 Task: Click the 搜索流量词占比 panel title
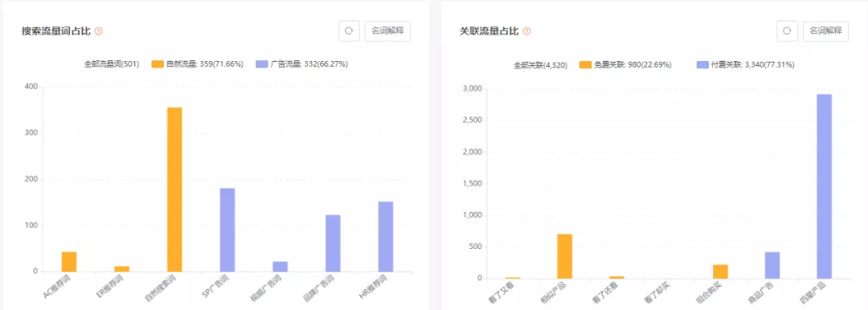(56, 31)
